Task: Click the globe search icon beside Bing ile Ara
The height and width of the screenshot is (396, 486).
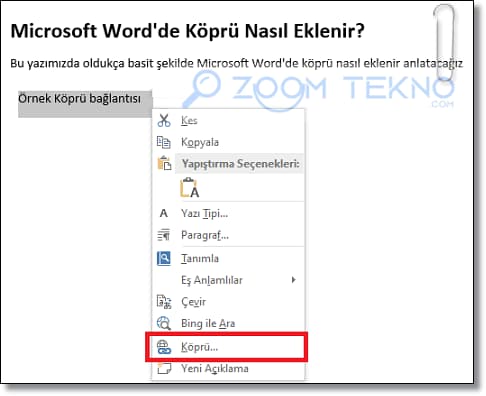Action: pyautogui.click(x=164, y=323)
